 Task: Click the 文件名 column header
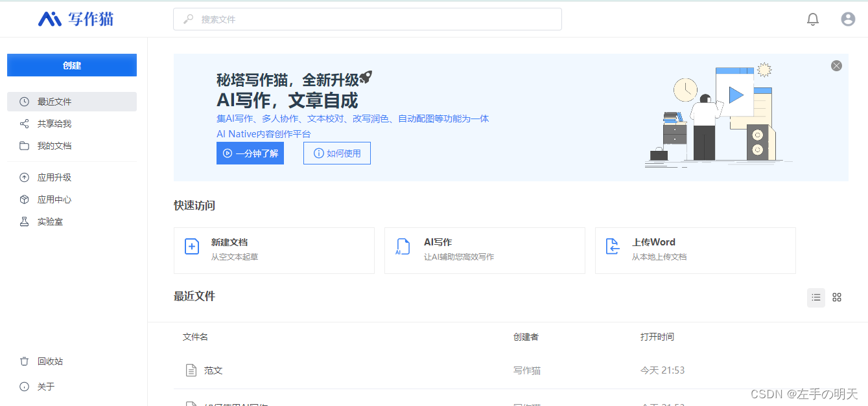point(195,337)
